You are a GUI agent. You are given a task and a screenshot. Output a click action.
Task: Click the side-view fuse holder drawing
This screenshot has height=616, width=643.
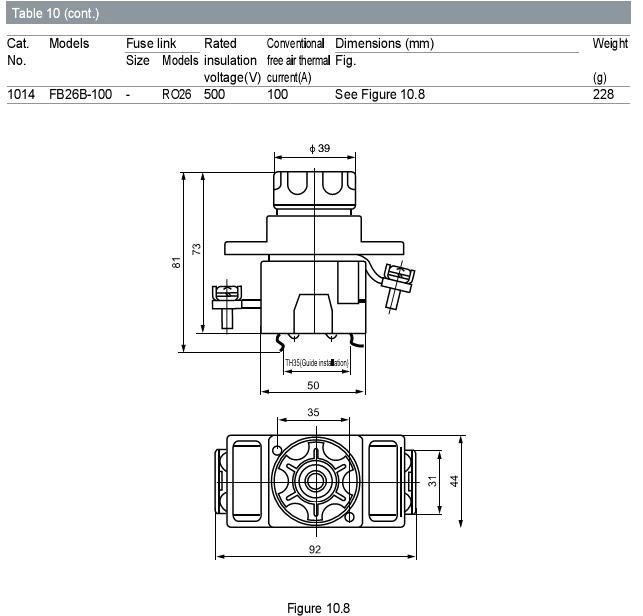pos(314,262)
